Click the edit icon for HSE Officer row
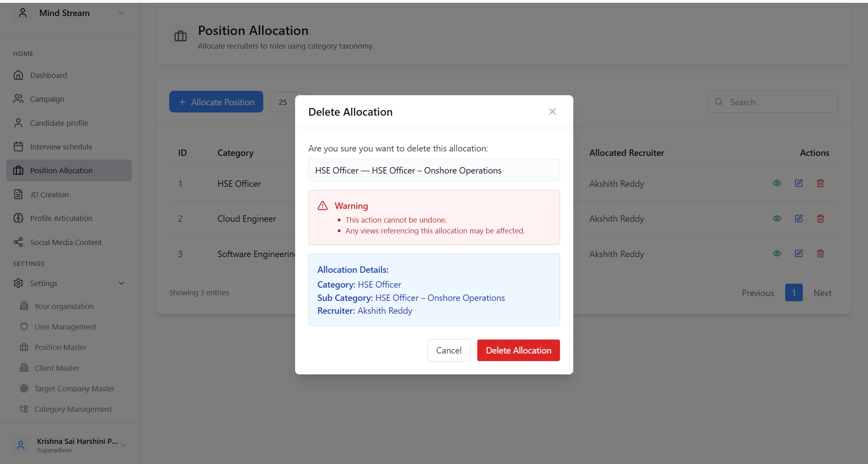 tap(798, 183)
